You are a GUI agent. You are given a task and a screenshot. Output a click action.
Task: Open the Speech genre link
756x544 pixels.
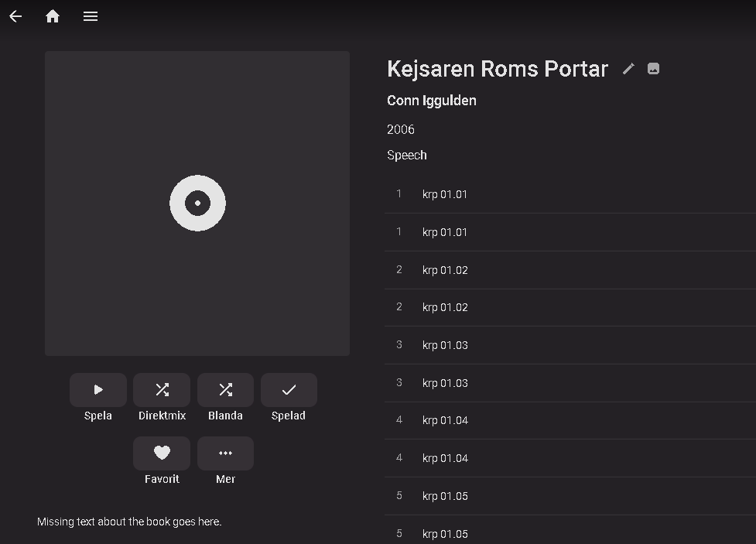coord(406,155)
